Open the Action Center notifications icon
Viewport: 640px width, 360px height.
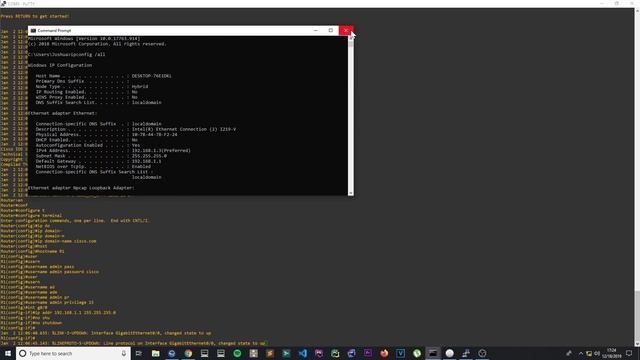[x=629, y=353]
